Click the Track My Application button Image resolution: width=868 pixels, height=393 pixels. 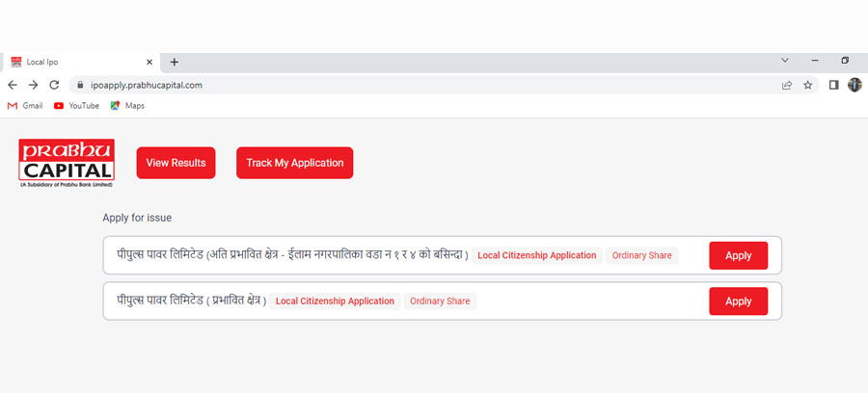294,163
